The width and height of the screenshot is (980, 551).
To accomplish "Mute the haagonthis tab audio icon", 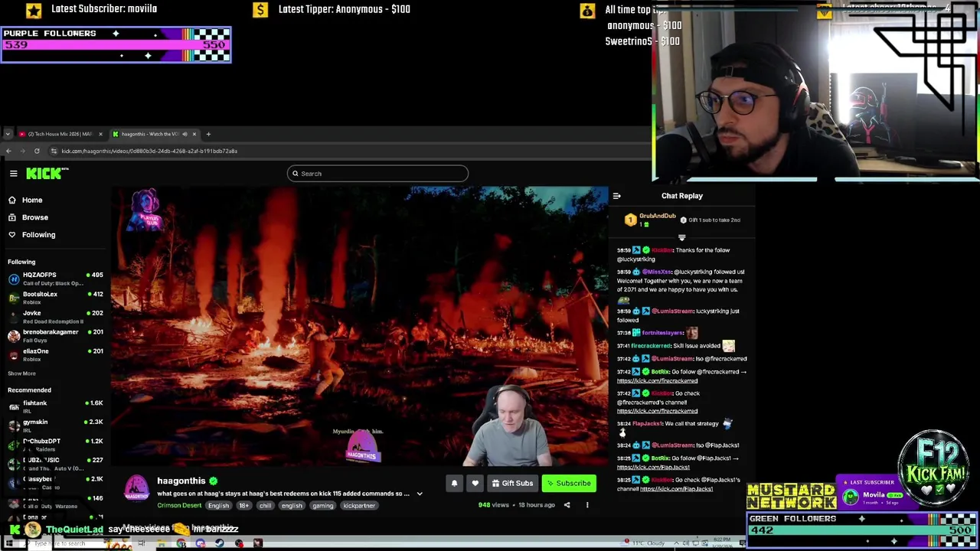I will click(184, 134).
